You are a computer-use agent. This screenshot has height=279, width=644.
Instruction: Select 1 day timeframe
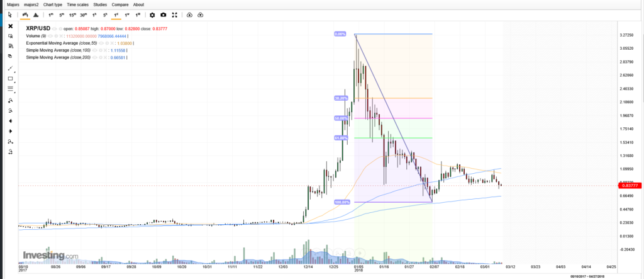[x=116, y=15]
